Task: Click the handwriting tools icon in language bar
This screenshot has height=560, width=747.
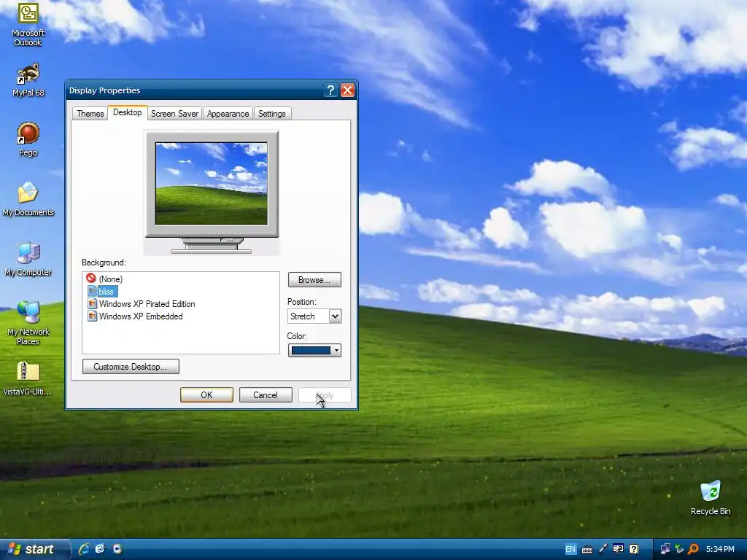Action: click(x=619, y=549)
